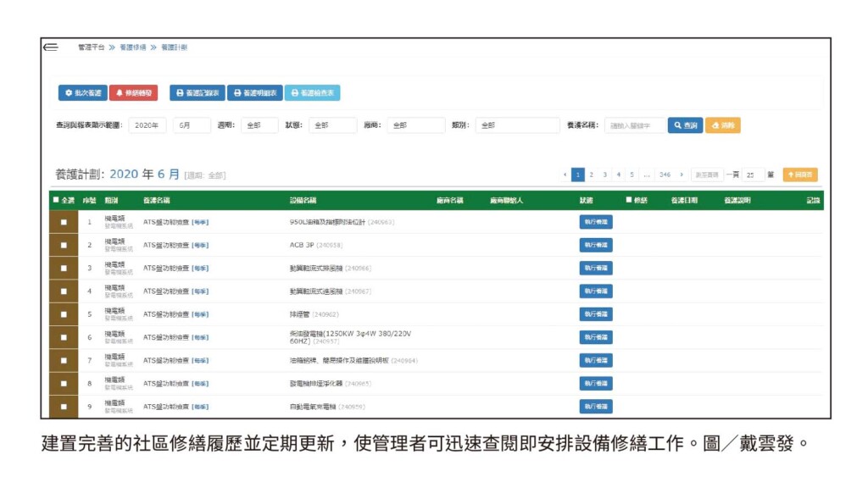This screenshot has height=499, width=868.
Task: Click the hamburger menu icon at top left
Action: pyautogui.click(x=51, y=47)
